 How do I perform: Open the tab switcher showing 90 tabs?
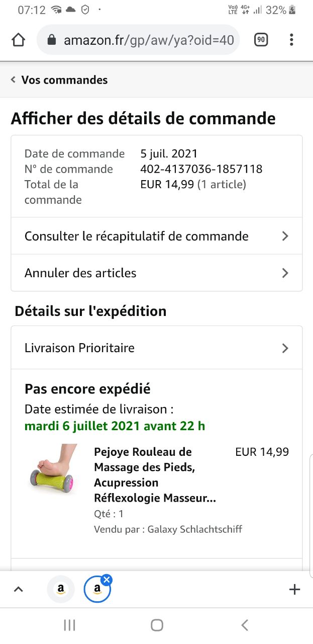[x=261, y=40]
